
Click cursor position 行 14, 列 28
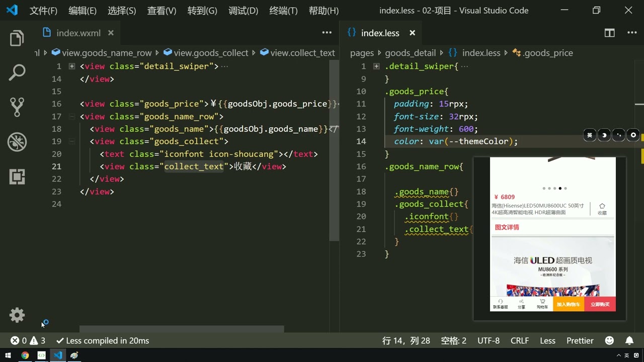[406, 341]
